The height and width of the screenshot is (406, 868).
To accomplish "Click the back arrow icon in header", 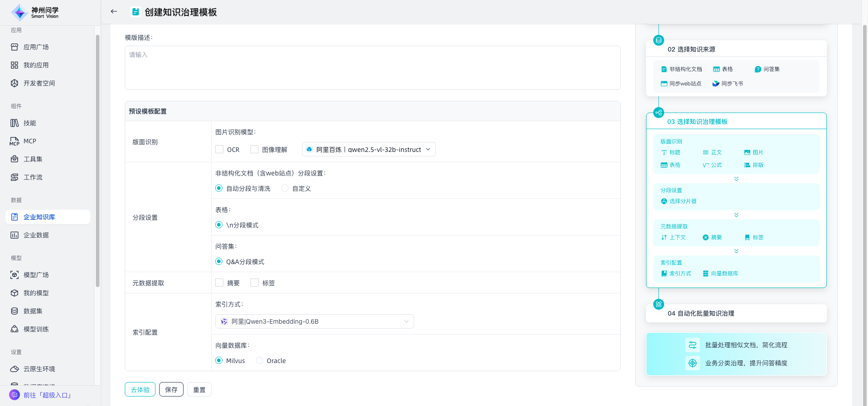I will pos(114,12).
